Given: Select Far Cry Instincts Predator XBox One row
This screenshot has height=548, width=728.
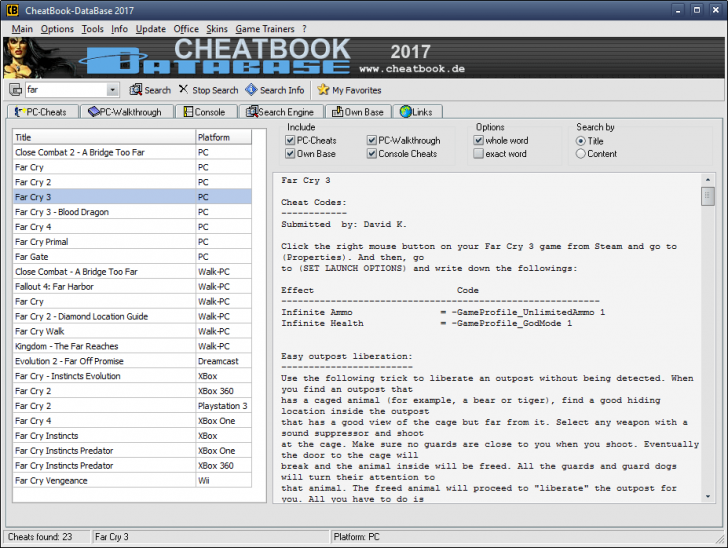Looking at the screenshot, I should (x=132, y=450).
